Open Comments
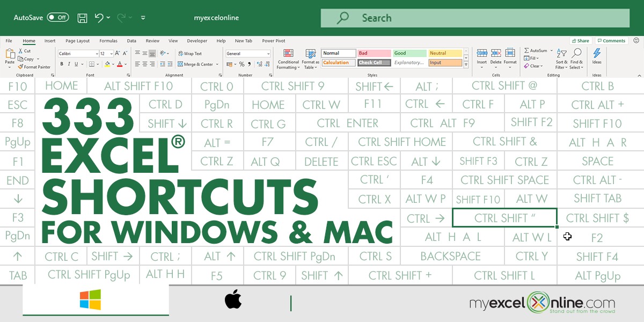The height and width of the screenshot is (322, 644). (x=612, y=40)
